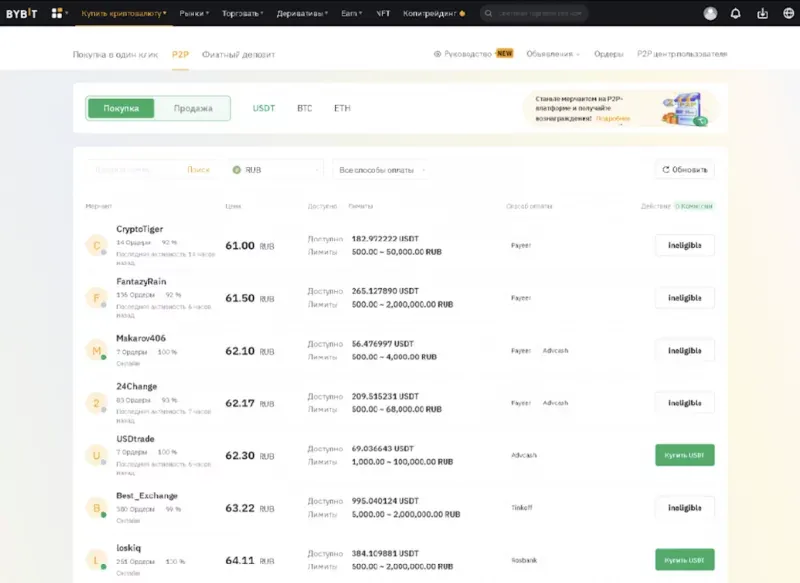Screen dimensions: 800x583
Task: Click Ineligible button for FantazyRain
Action: click(685, 298)
